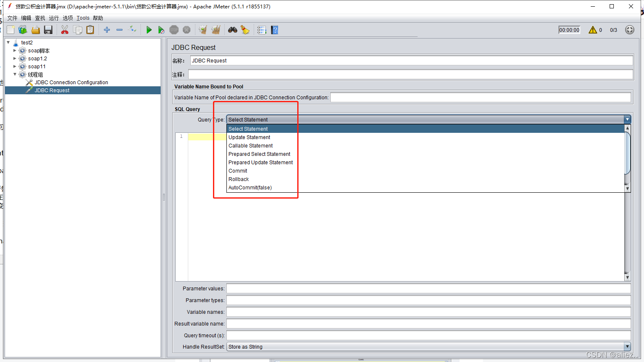
Task: Collapse the 线程组 tree node
Action: [15, 74]
